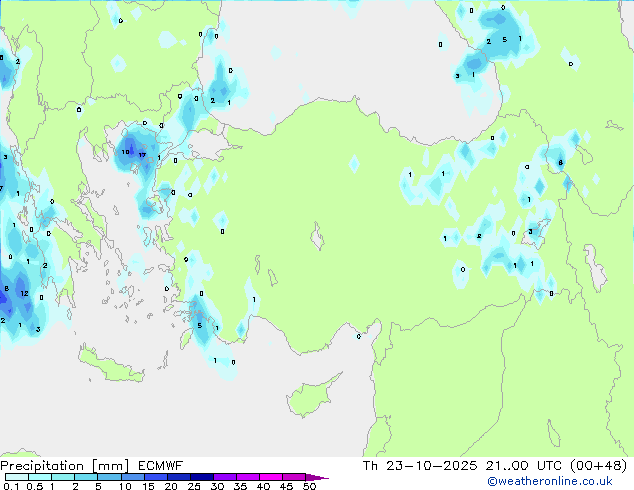
Task: Click the arrow tip ending the legend bar
Action: tap(317, 477)
